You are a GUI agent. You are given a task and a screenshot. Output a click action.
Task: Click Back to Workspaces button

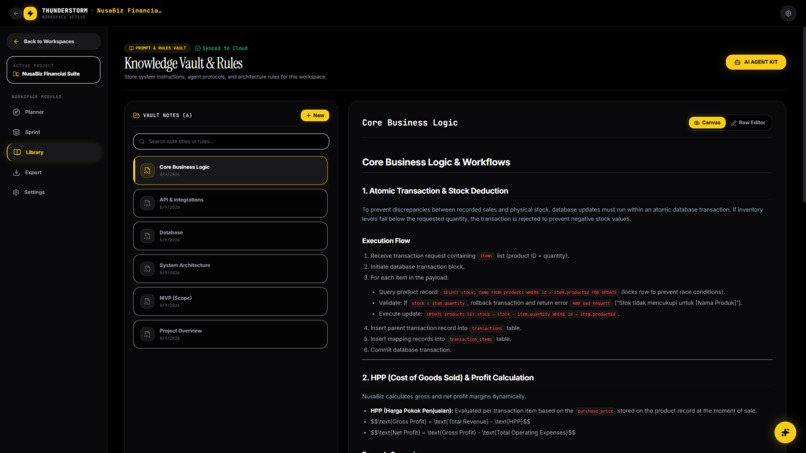click(53, 42)
